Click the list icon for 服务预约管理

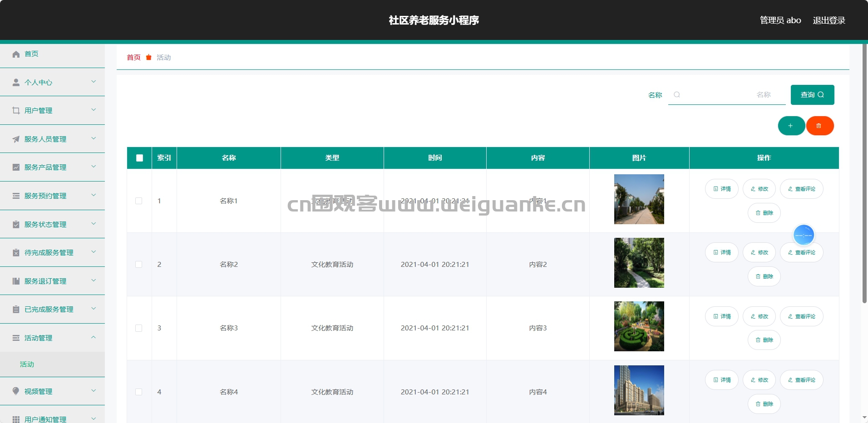[x=16, y=196]
